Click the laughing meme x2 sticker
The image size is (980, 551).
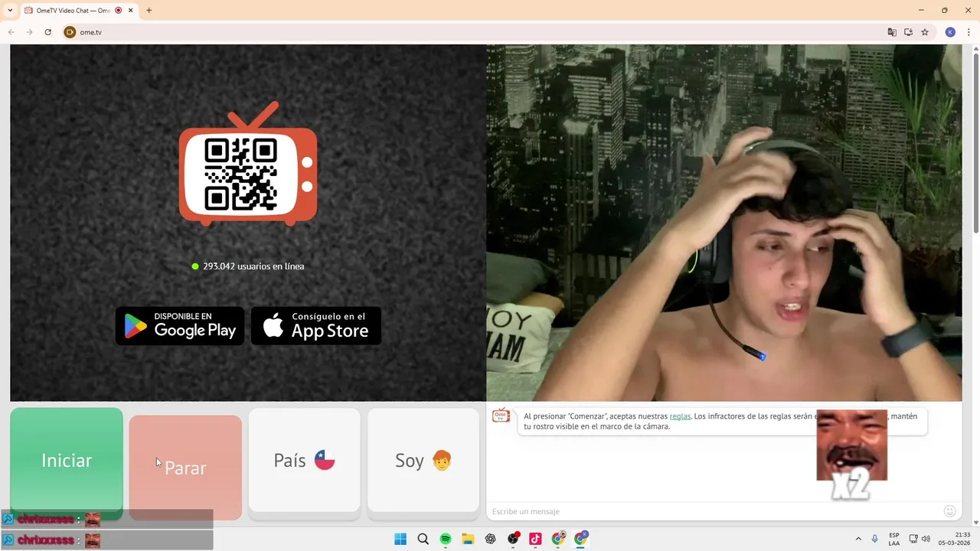(851, 455)
